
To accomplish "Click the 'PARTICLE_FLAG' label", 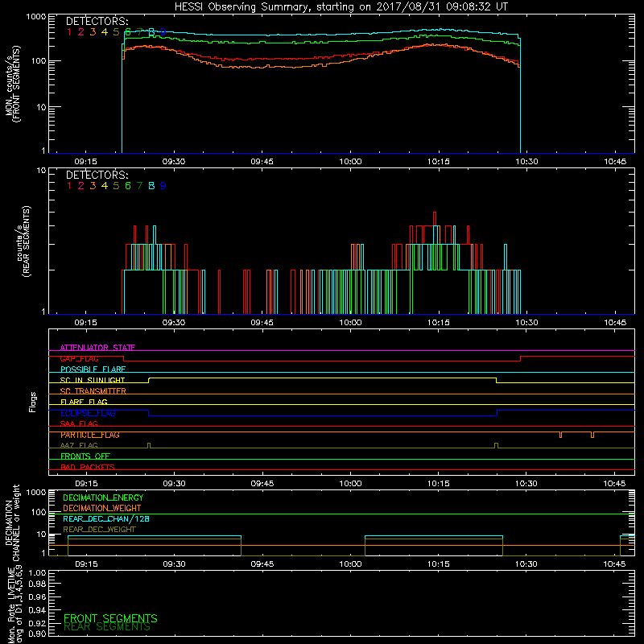I will tap(90, 435).
